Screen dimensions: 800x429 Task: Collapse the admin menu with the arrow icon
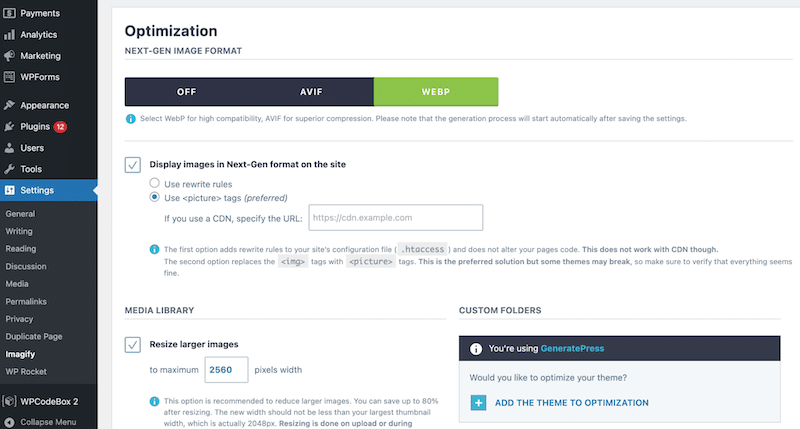pyautogui.click(x=9, y=422)
